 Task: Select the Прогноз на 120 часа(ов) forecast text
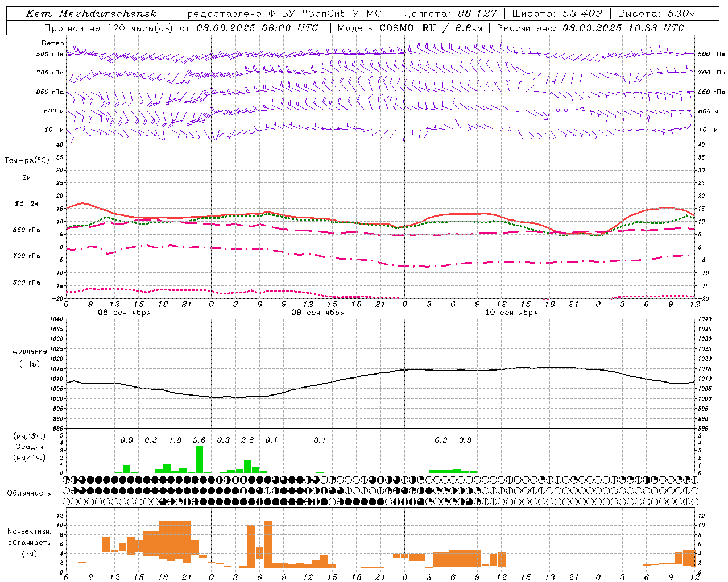[x=109, y=28]
